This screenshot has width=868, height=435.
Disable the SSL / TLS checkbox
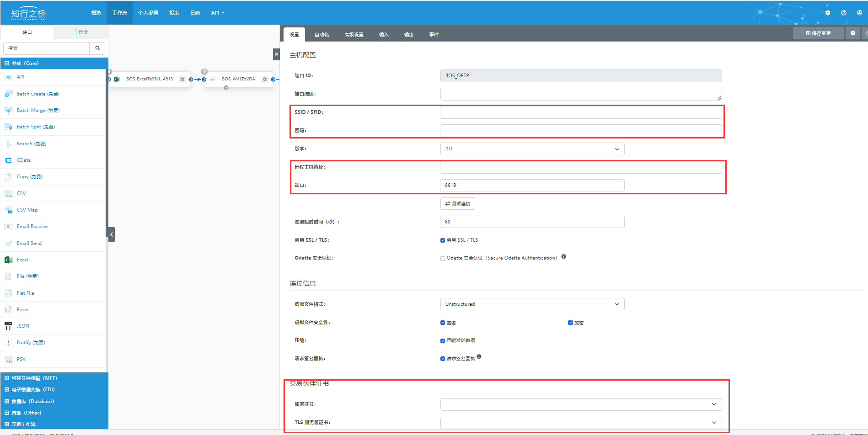point(443,240)
